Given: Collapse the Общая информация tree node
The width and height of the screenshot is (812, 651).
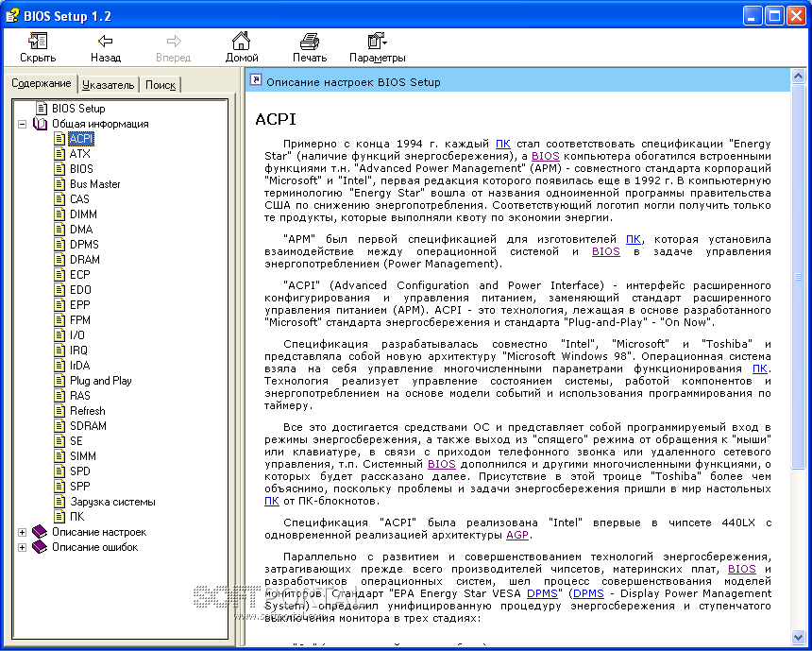Looking at the screenshot, I should tap(23, 124).
